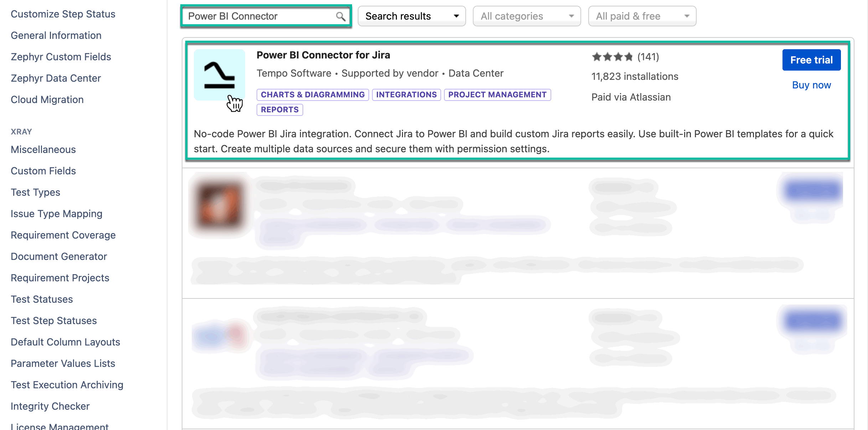The image size is (868, 430).
Task: Select the Integrations category tag
Action: [x=406, y=95]
